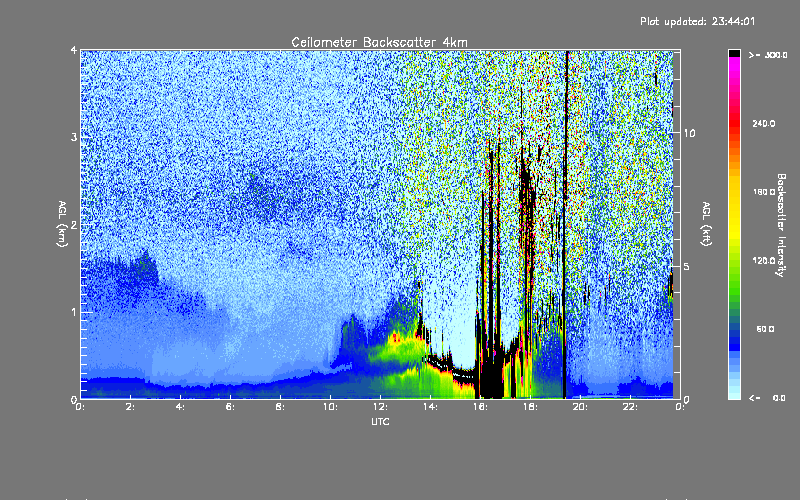Click the "240.0" colorbar label
The height and width of the screenshot is (500, 800).
pos(764,124)
